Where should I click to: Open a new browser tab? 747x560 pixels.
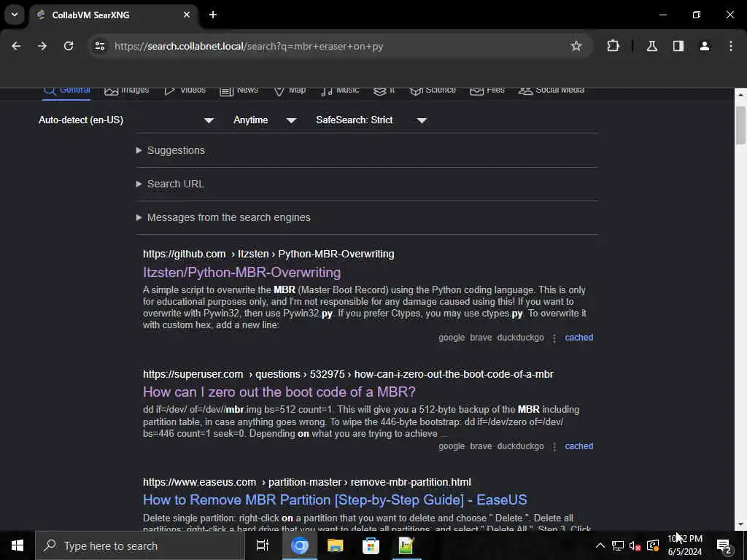pyautogui.click(x=213, y=15)
